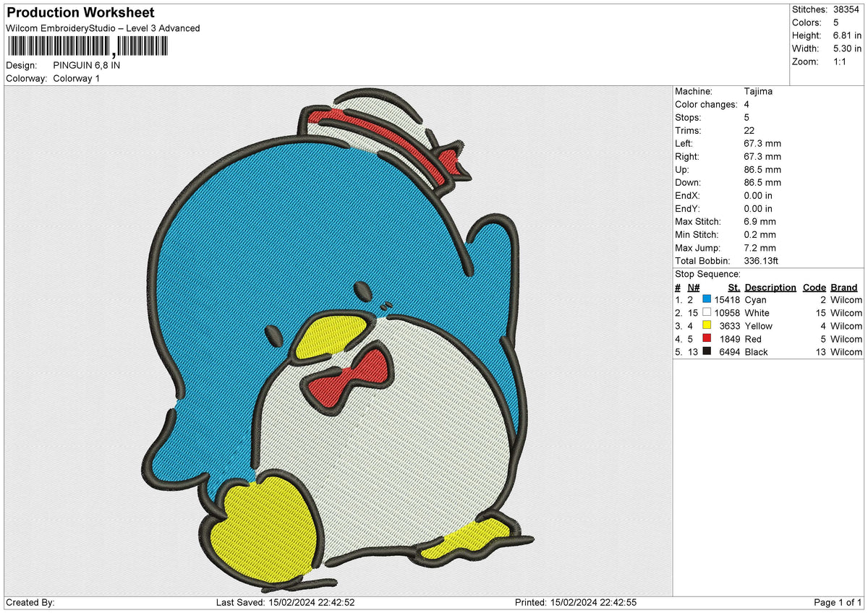Select the 'Production Worksheet' title
The image size is (868, 613).
[x=80, y=13]
